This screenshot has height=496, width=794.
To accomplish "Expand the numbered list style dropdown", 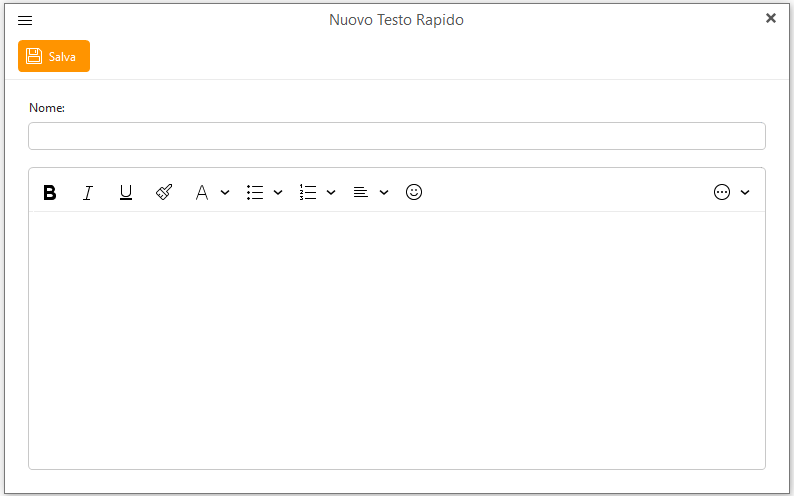I will click(x=331, y=193).
